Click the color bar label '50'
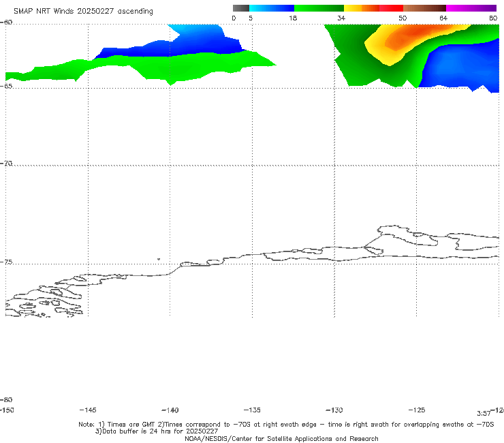This screenshot has width=504, height=443. click(x=403, y=18)
